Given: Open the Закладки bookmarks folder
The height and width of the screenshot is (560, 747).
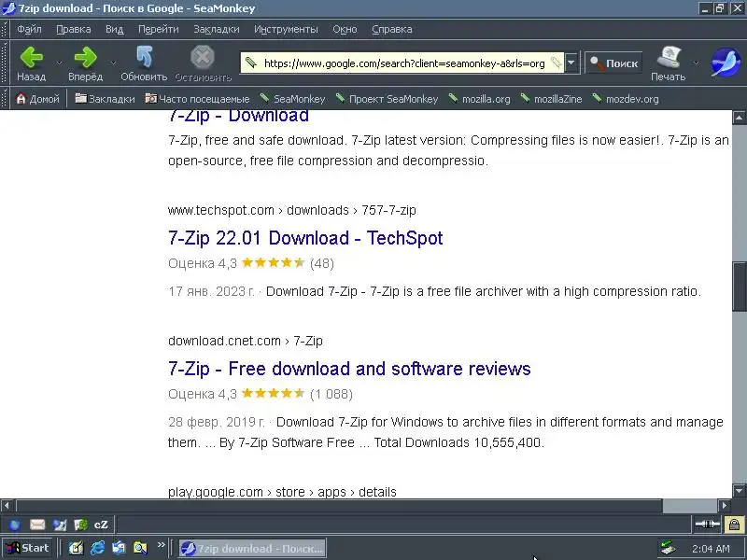Looking at the screenshot, I should pos(105,99).
